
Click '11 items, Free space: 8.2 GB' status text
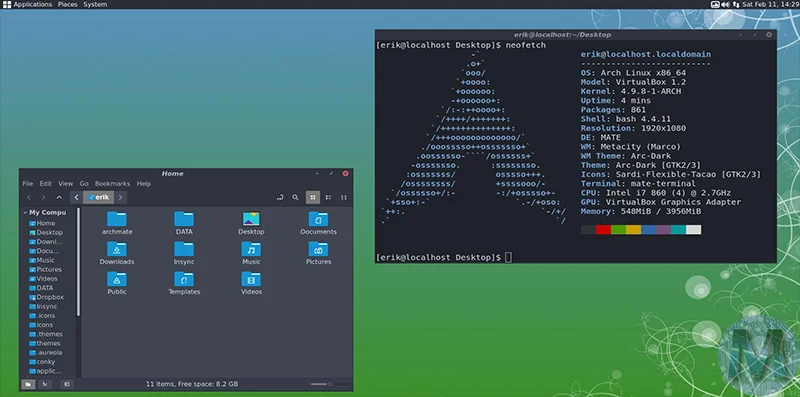pyautogui.click(x=192, y=384)
